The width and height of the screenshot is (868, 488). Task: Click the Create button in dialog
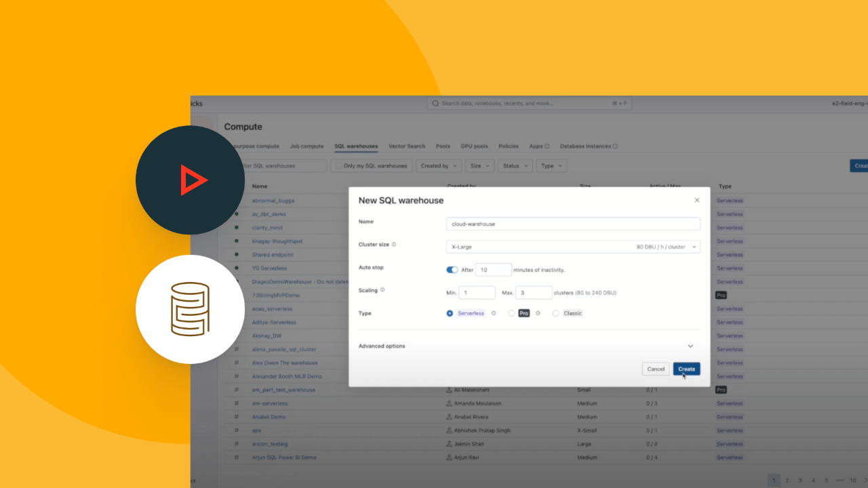coord(686,369)
